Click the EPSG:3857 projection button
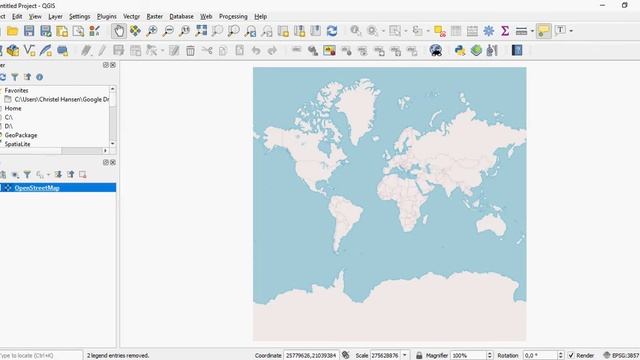The height and width of the screenshot is (360, 640). point(621,356)
